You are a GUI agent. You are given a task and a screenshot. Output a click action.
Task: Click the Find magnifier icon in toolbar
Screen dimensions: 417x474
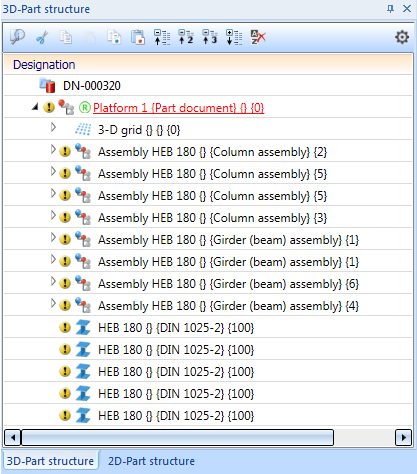(17, 37)
